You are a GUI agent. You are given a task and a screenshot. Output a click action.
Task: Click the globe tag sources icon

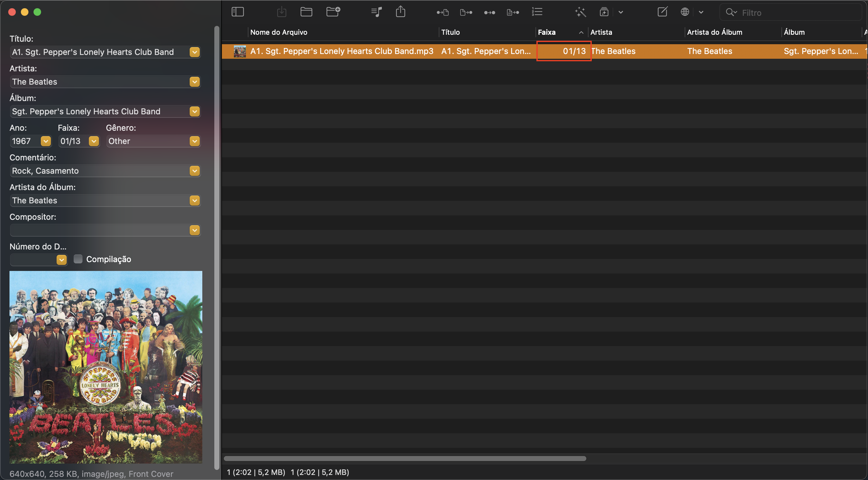point(685,12)
